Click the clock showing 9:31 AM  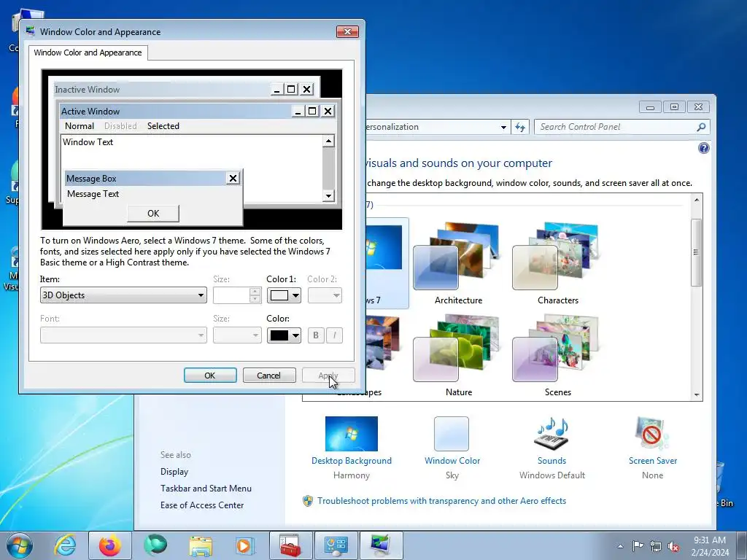pyautogui.click(x=710, y=545)
